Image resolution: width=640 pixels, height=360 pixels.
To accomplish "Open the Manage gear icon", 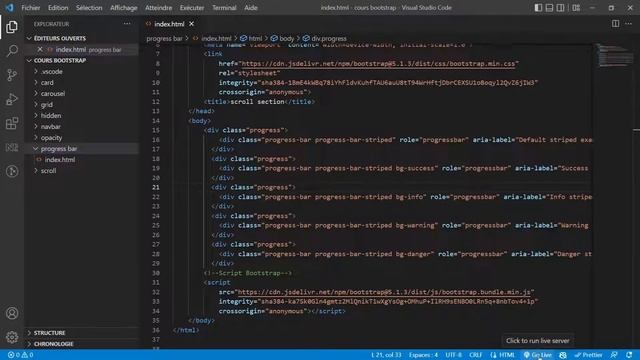I will pos(12,337).
